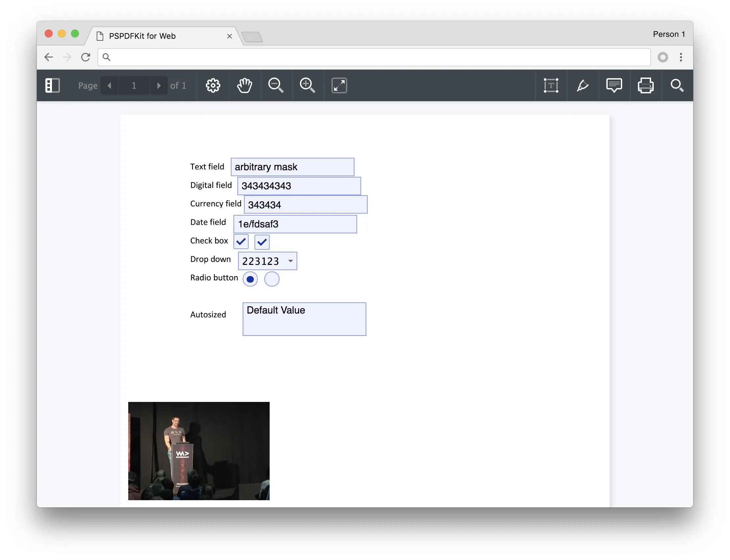Image resolution: width=730 pixels, height=560 pixels.
Task: Click the 'of 1' page count text
Action: coord(178,86)
